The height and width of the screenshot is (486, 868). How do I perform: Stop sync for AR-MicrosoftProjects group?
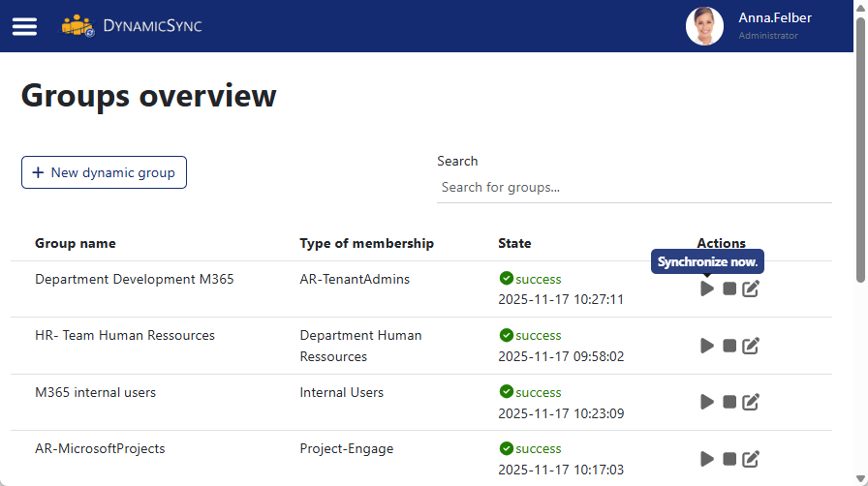click(x=729, y=459)
